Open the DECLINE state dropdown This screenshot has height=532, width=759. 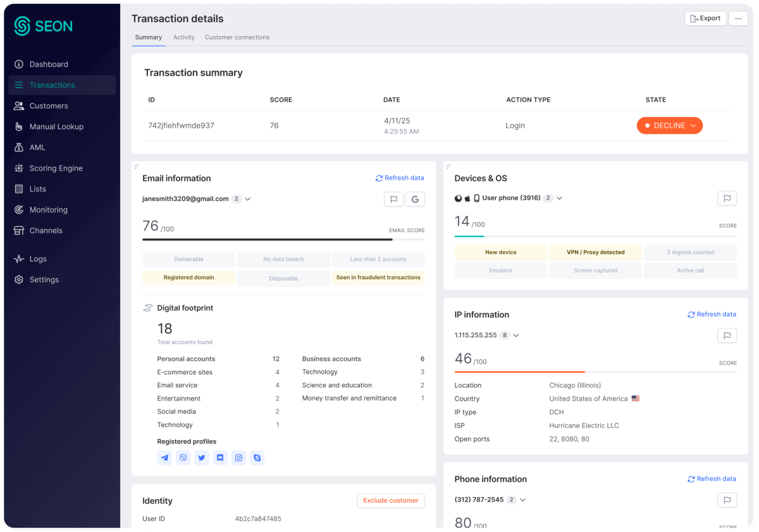[x=669, y=126]
